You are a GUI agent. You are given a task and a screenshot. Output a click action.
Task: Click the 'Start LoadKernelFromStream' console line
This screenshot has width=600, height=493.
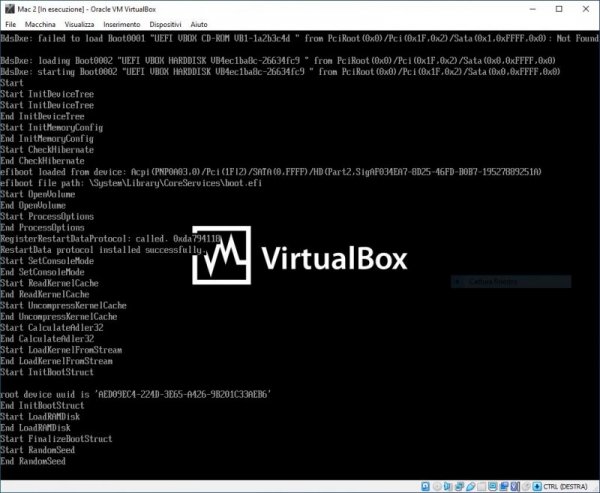click(x=61, y=350)
